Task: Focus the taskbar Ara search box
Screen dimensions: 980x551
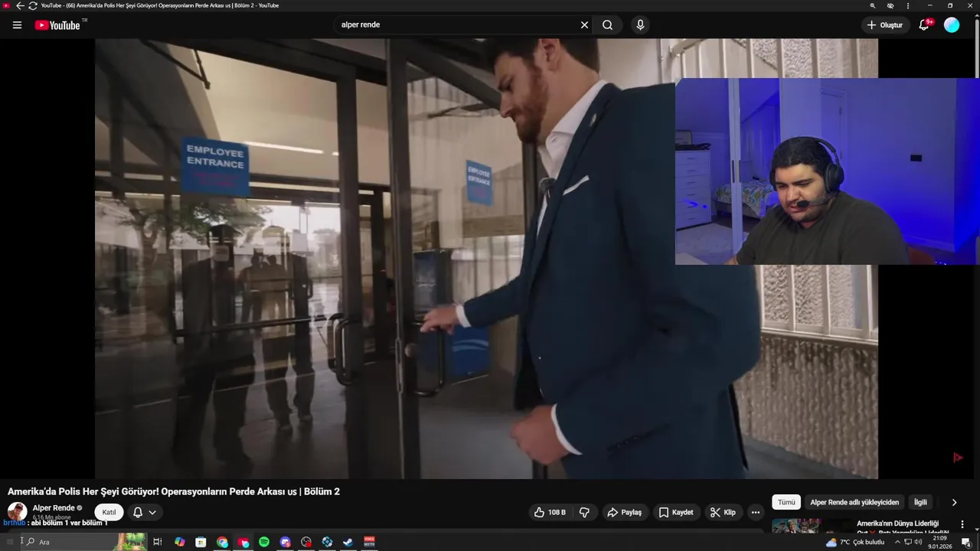Action: [84, 542]
